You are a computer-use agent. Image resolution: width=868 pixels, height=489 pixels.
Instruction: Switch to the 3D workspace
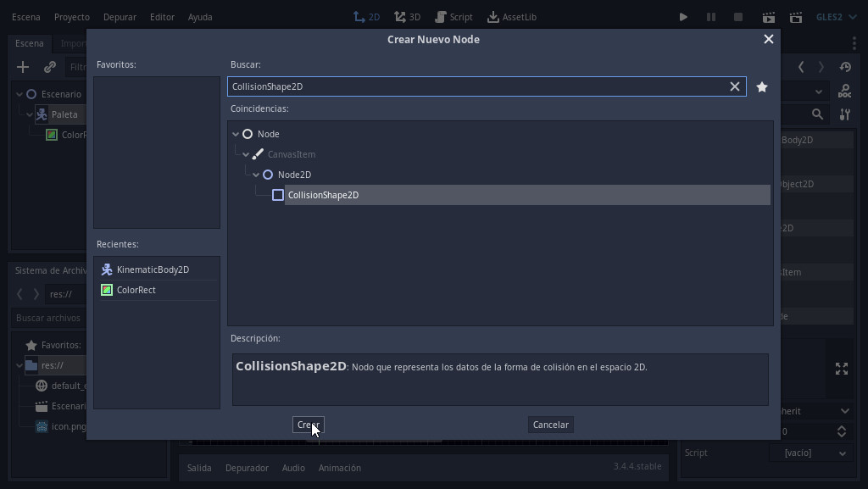pyautogui.click(x=408, y=17)
